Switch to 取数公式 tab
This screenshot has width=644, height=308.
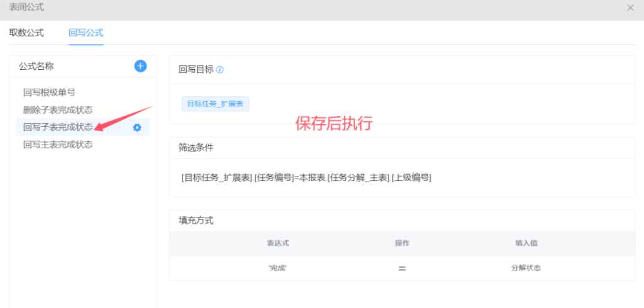[26, 33]
